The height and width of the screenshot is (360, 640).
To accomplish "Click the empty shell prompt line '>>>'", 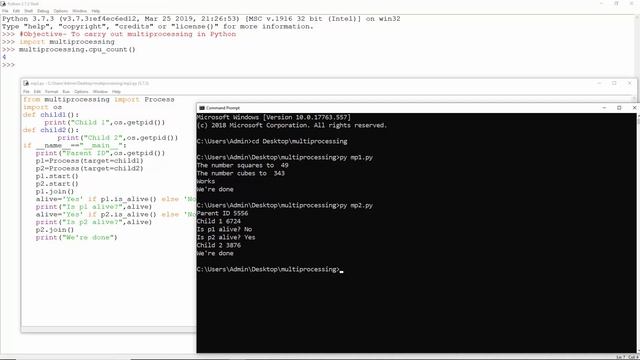I will click(x=8, y=65).
